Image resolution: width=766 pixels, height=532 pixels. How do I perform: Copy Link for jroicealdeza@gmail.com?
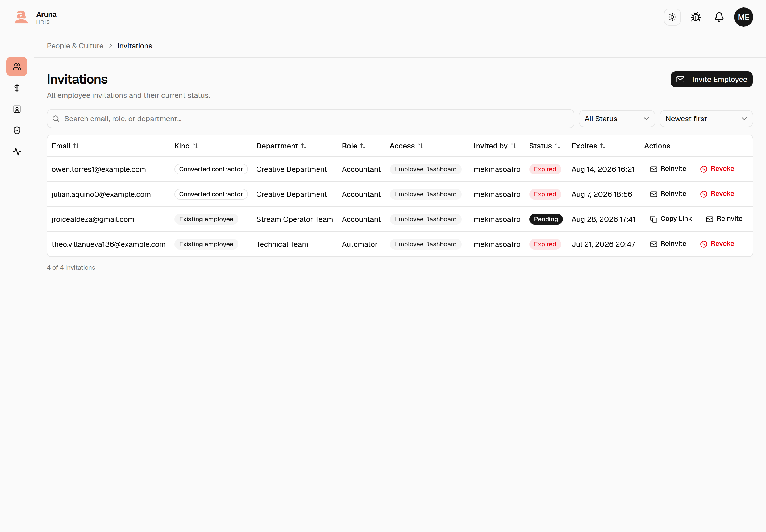pos(671,219)
